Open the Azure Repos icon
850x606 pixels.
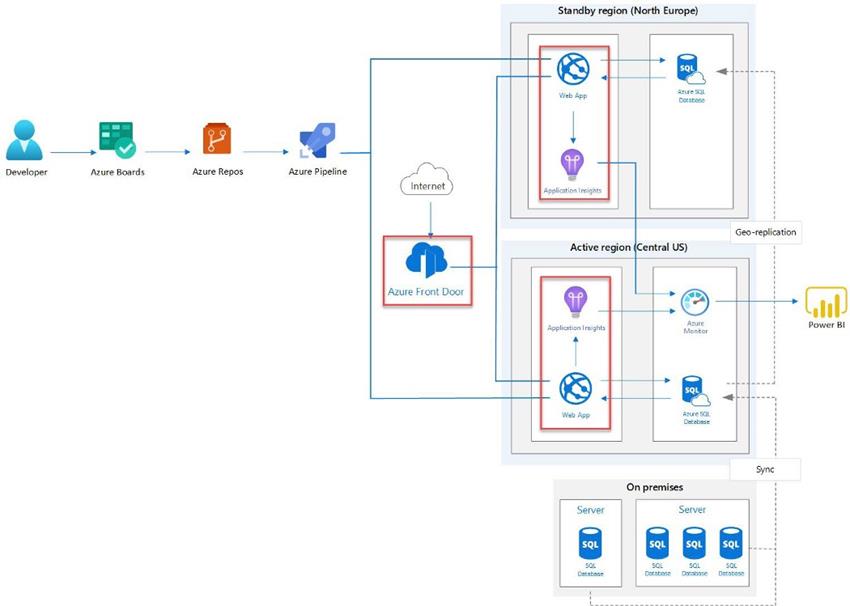[x=215, y=140]
